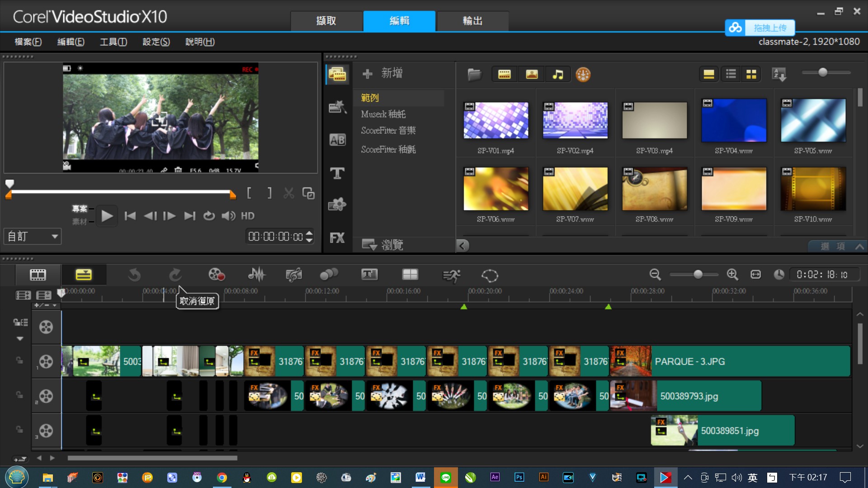This screenshot has width=868, height=488.
Task: Open the track add/remove dropdown on timeline
Action: click(x=46, y=305)
